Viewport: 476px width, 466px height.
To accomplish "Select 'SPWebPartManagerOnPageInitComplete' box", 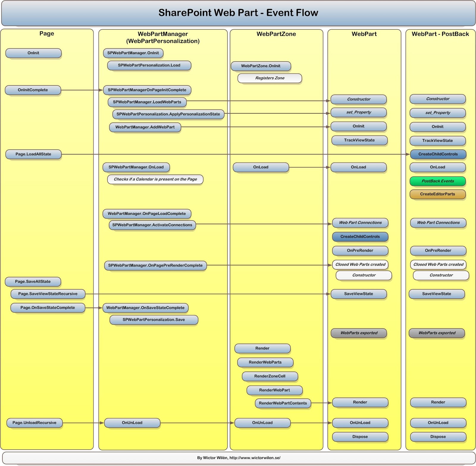I will (147, 90).
